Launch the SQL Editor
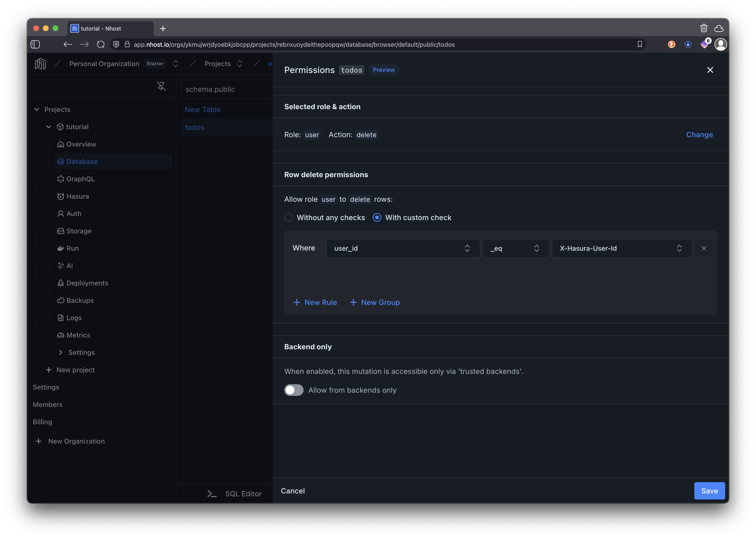 (x=244, y=493)
